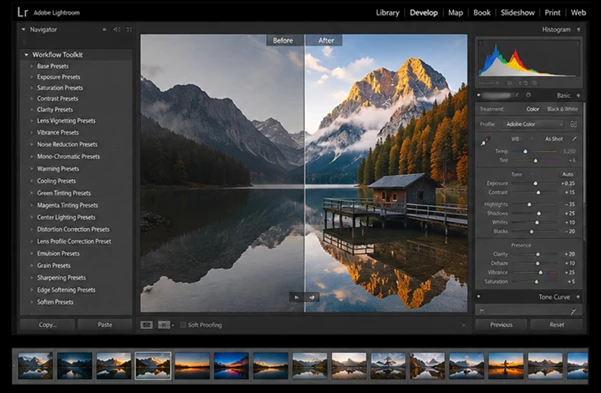Expand Soften Presets folder
Screen dimensions: 601x393
(x=31, y=302)
